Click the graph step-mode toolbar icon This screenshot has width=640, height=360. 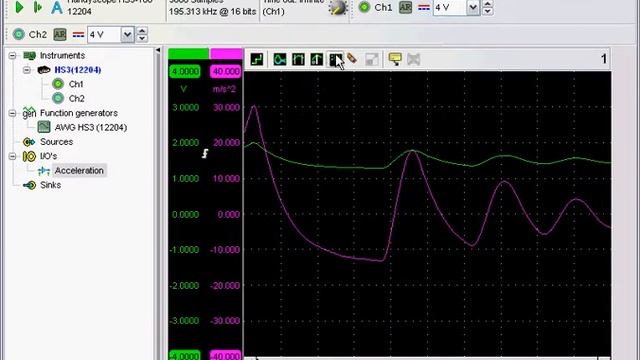point(257,60)
